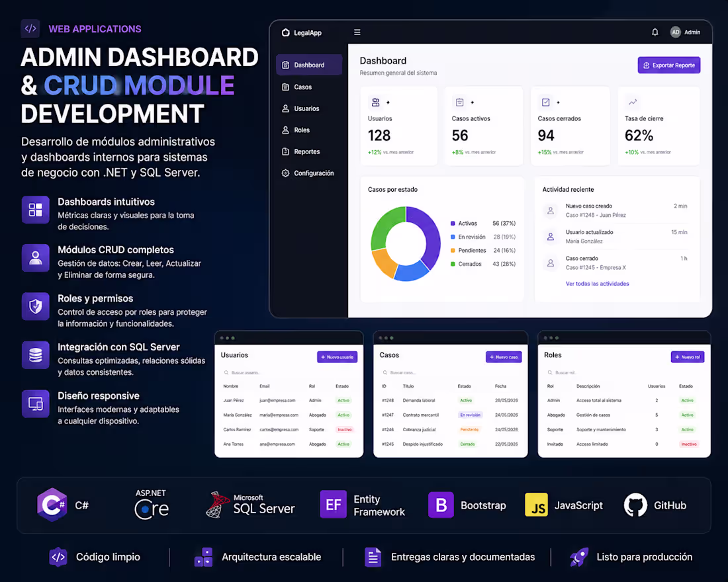Viewport: 728px width, 582px height.
Task: Click the ASP.NET Core logo
Action: (152, 505)
